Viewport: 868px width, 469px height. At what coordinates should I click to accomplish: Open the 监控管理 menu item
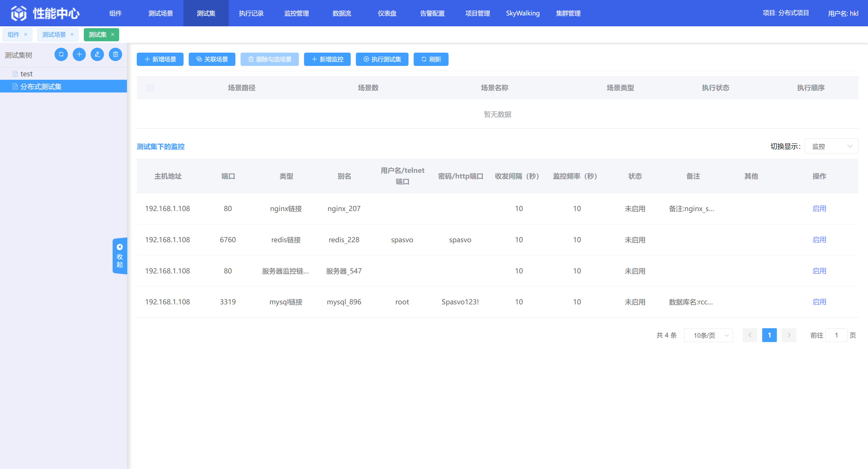tap(297, 13)
